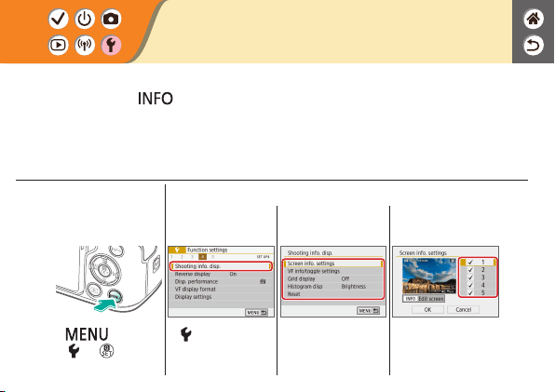Open the playback section icon
This screenshot has height=392, width=555.
(x=58, y=45)
